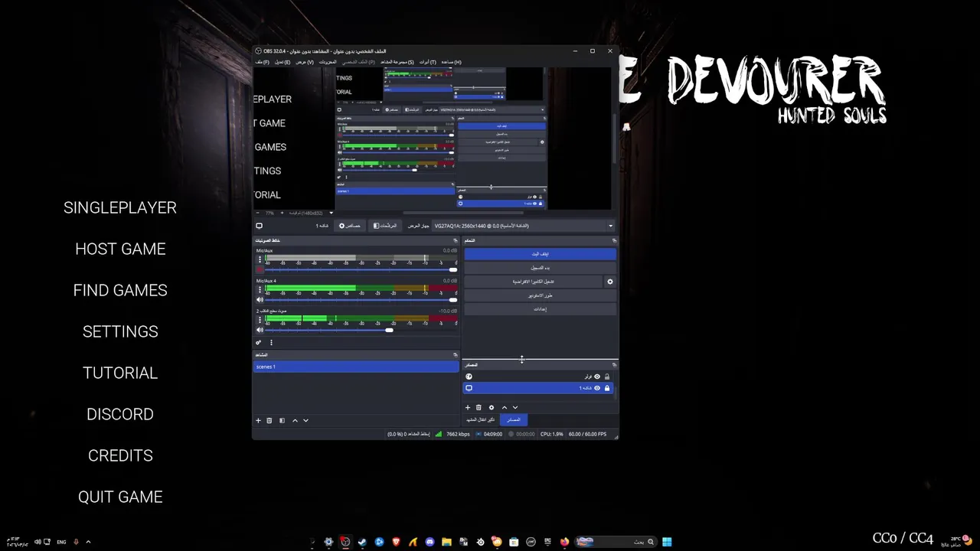The height and width of the screenshot is (551, 980).
Task: Undock the controls panel icon
Action: (x=614, y=240)
